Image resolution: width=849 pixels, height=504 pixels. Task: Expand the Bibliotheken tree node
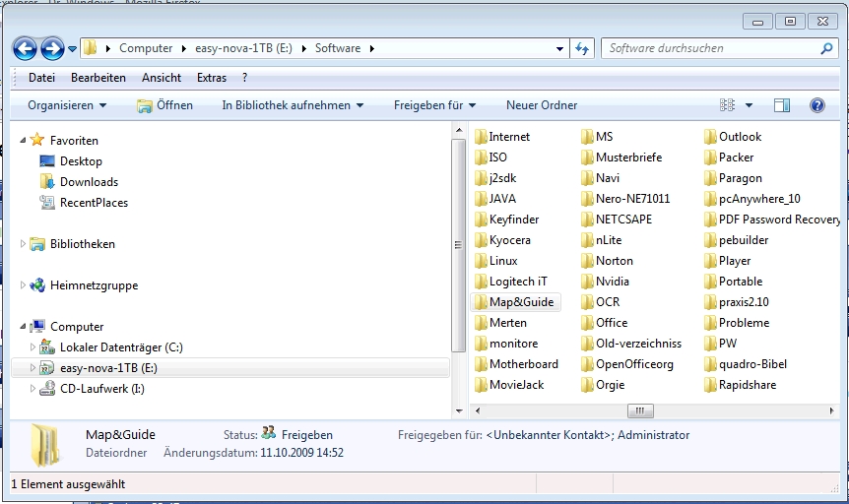(23, 243)
